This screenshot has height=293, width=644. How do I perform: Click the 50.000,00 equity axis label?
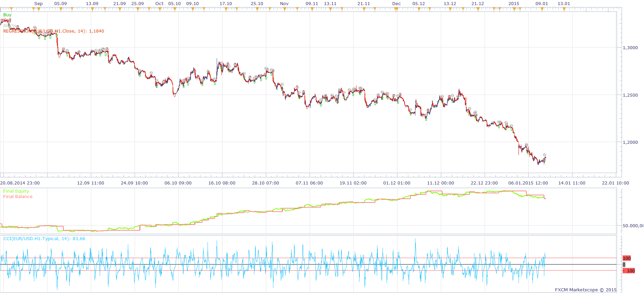click(633, 226)
